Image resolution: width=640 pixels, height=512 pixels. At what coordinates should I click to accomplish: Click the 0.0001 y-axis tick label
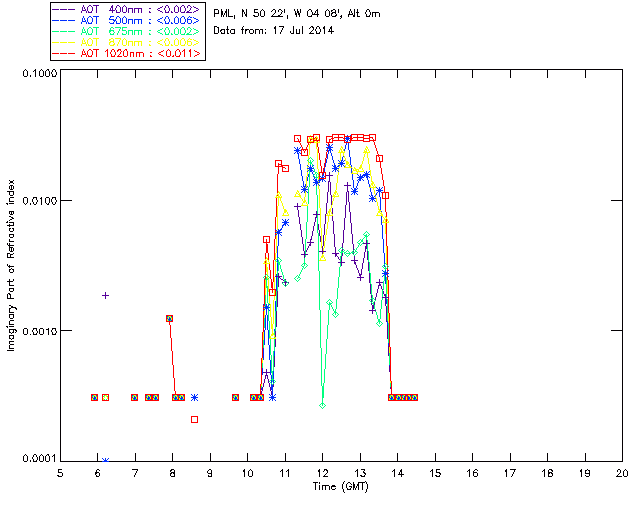pos(40,459)
